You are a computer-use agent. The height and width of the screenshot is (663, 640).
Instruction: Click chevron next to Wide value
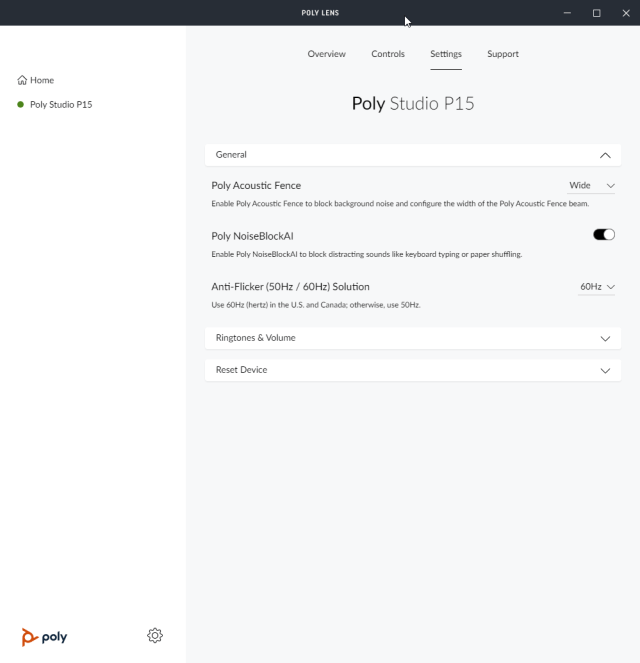(610, 186)
